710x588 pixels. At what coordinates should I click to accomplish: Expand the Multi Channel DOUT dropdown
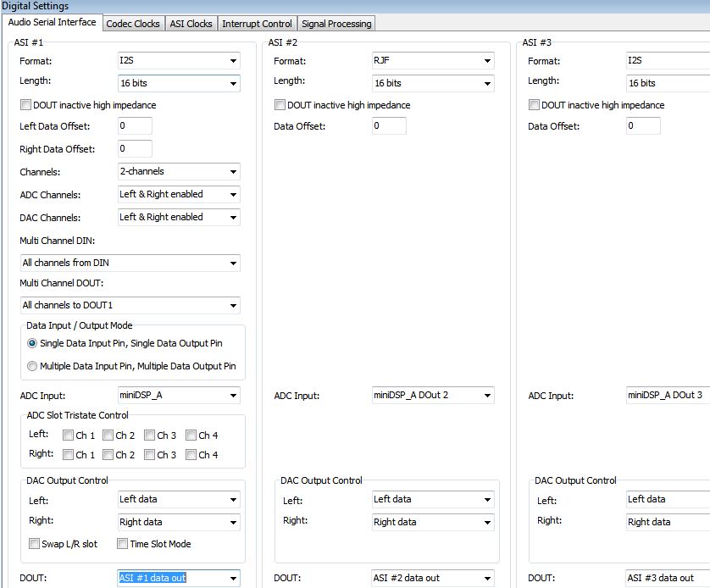coord(130,306)
